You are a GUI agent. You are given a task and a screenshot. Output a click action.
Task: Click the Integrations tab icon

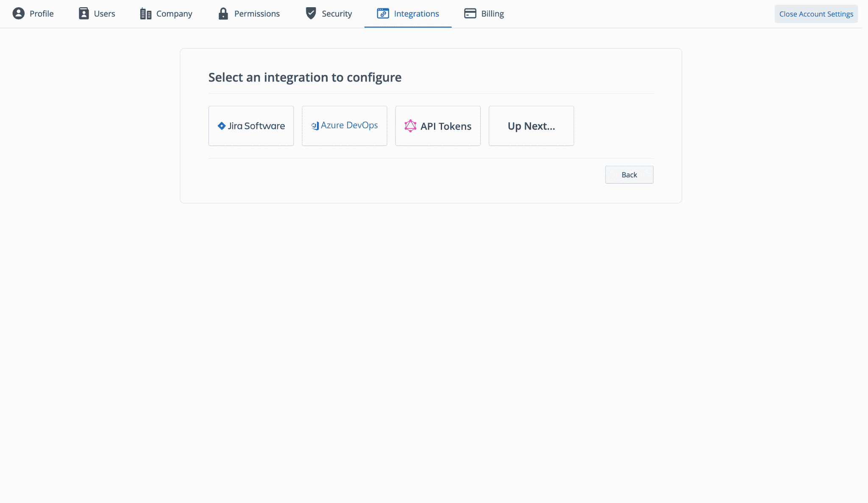tap(382, 13)
